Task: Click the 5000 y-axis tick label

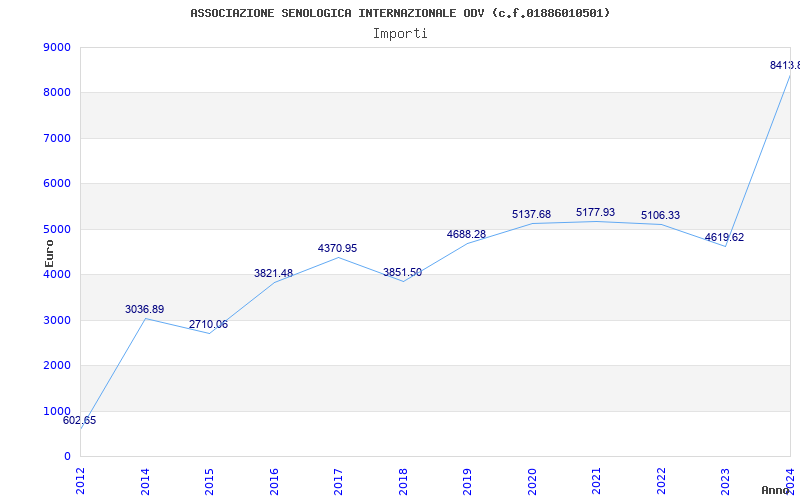Action: click(x=57, y=229)
